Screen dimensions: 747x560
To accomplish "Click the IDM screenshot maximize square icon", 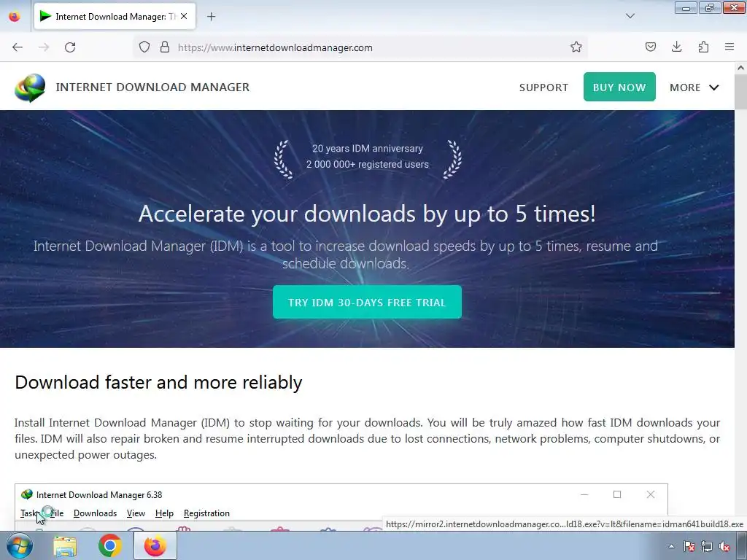I will (617, 494).
